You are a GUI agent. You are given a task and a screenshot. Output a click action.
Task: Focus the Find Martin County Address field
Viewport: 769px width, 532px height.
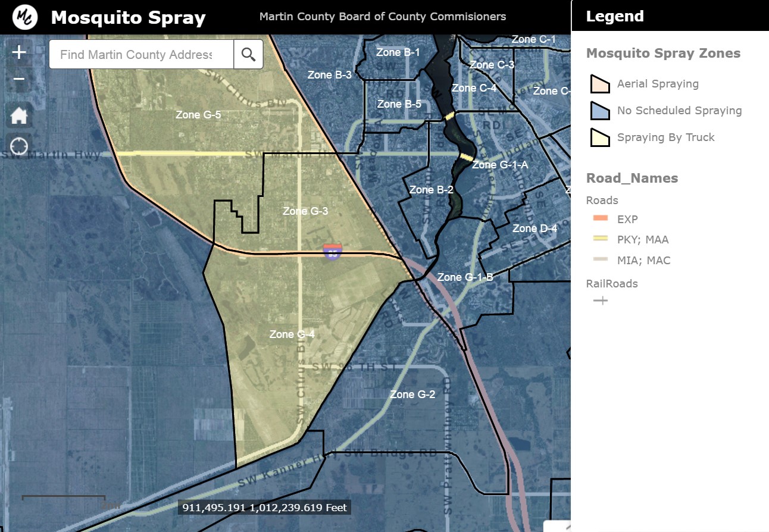pyautogui.click(x=142, y=55)
